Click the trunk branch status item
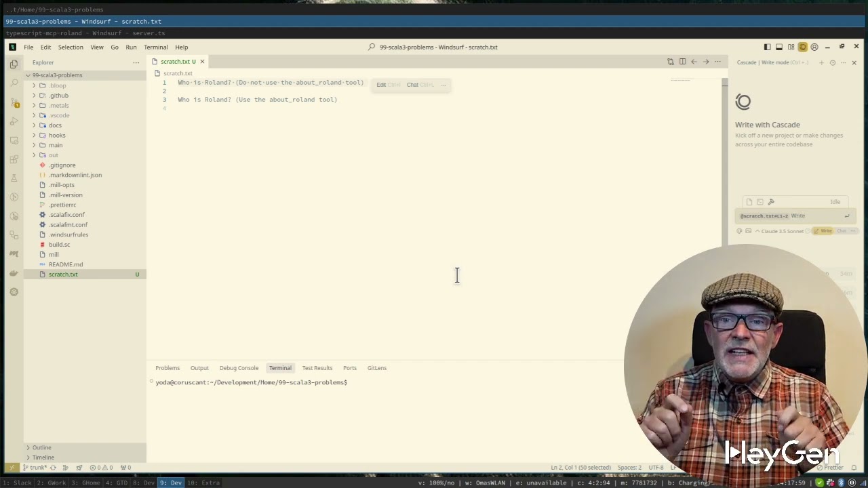Screen dimensions: 868x488 click(x=35, y=468)
